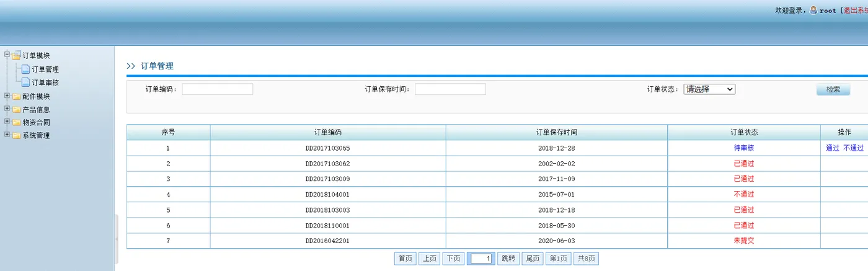Viewport: 868px width, 271px height.
Task: Select the 物资合同 tree label
Action: pyautogui.click(x=36, y=123)
